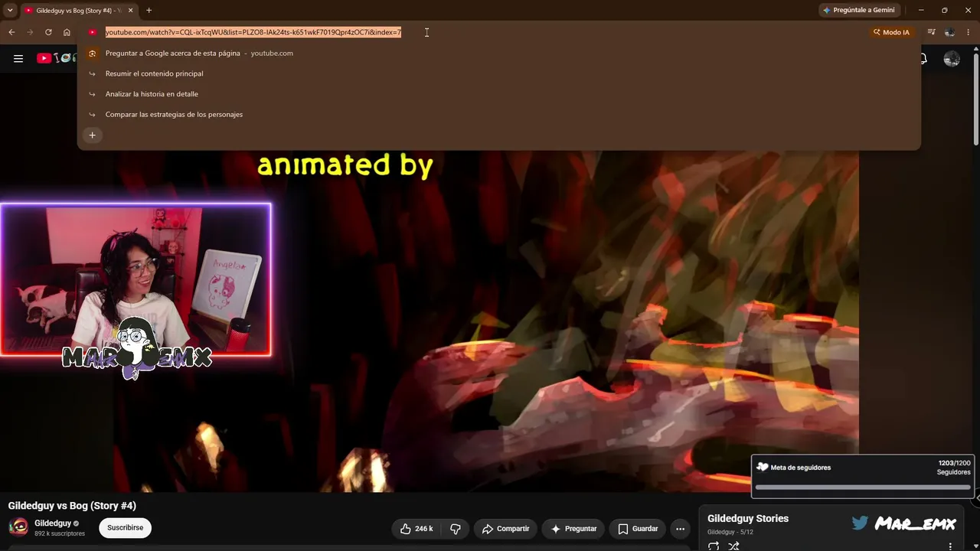980x551 pixels.
Task: Choose 'Comparar las estrategias de los personajes' suggestion
Action: (498, 114)
